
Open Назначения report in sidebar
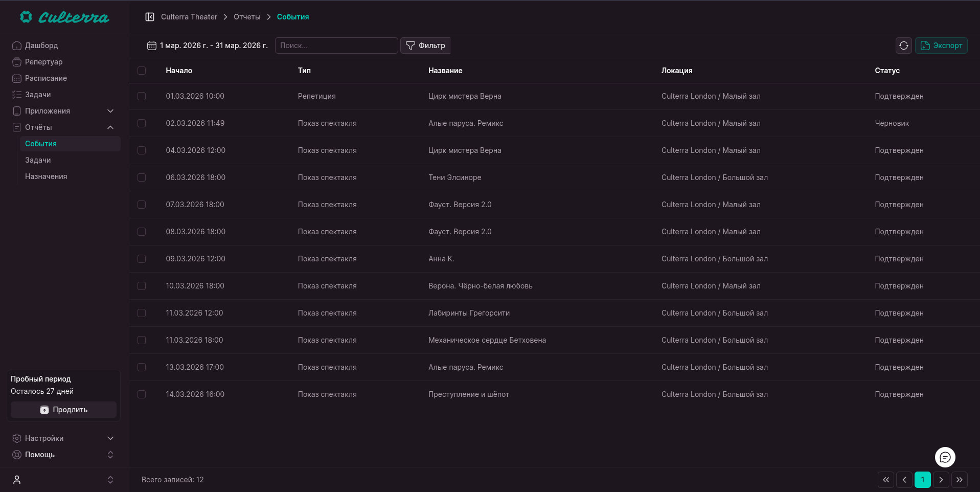46,176
